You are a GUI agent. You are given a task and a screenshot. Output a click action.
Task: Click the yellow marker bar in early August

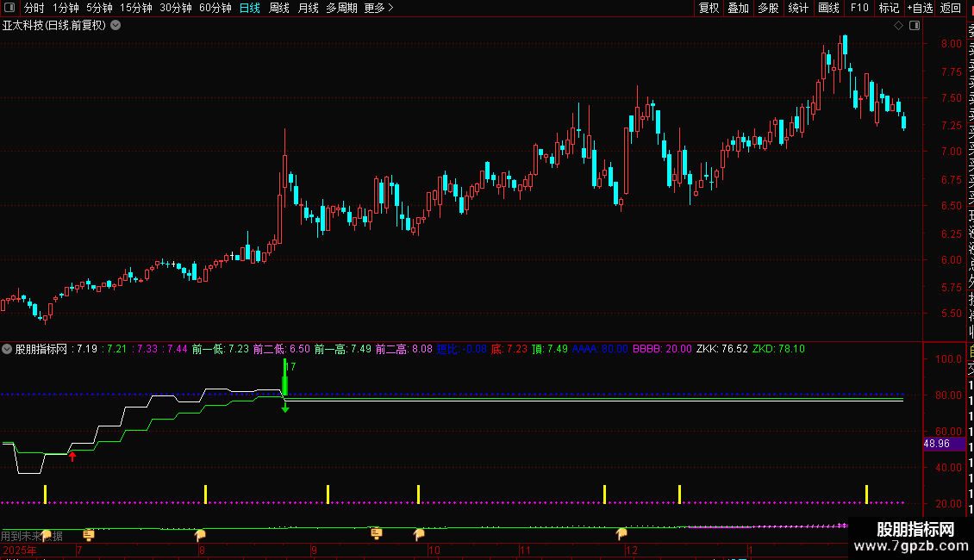(x=206, y=495)
